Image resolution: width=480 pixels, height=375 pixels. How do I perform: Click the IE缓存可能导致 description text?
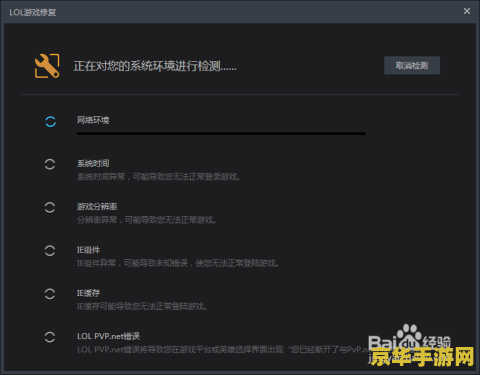[x=142, y=306]
